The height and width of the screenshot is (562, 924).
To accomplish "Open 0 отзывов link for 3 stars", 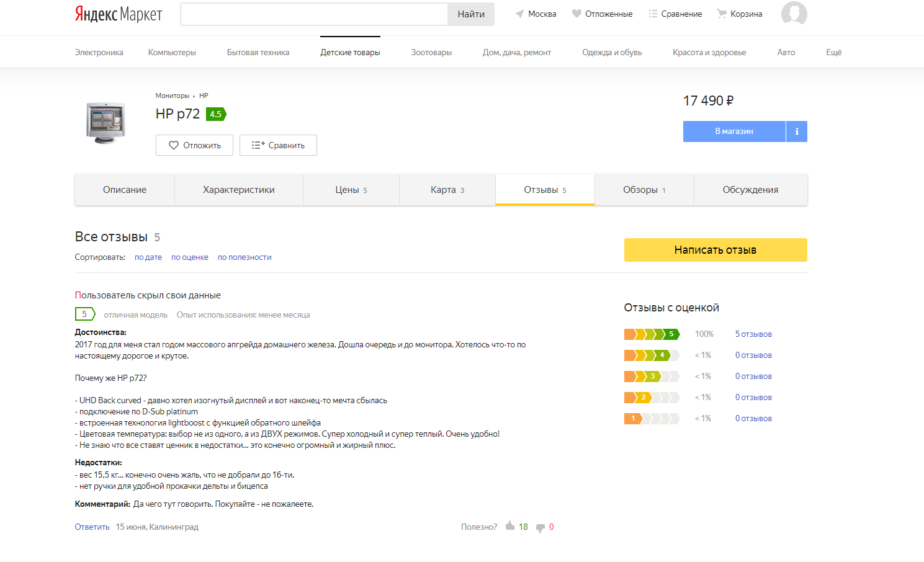I will pyautogui.click(x=753, y=376).
